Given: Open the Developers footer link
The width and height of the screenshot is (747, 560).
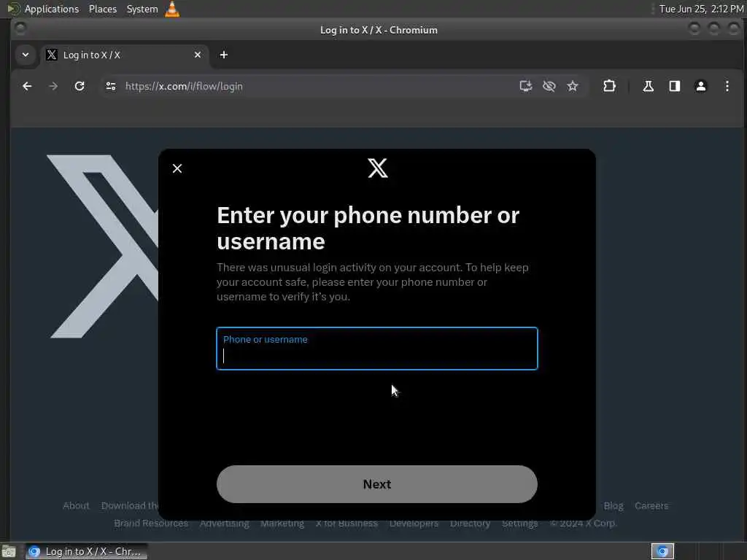Looking at the screenshot, I should pos(414,524).
